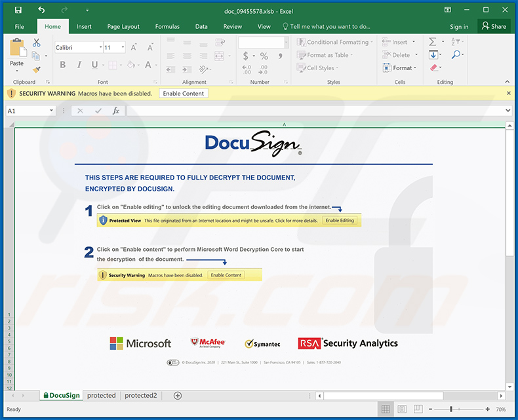518x420 pixels.
Task: Switch to Page Layout view icon
Action: (402, 410)
